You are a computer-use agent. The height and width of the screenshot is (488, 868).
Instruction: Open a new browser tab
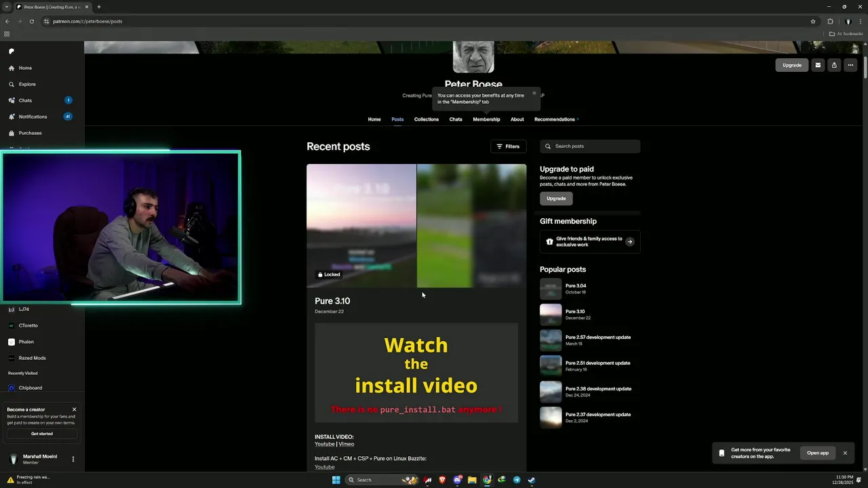pyautogui.click(x=99, y=7)
